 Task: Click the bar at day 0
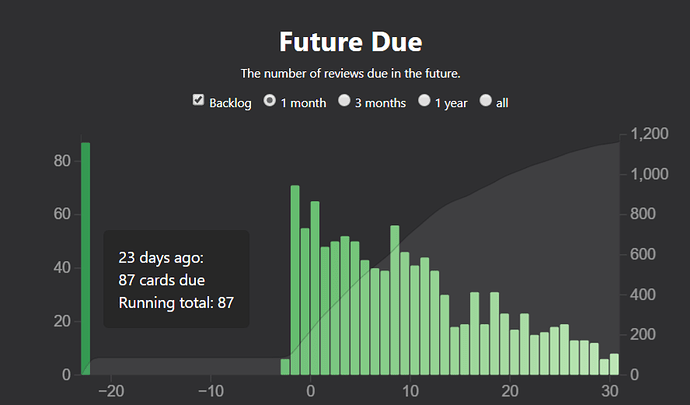tap(315, 288)
